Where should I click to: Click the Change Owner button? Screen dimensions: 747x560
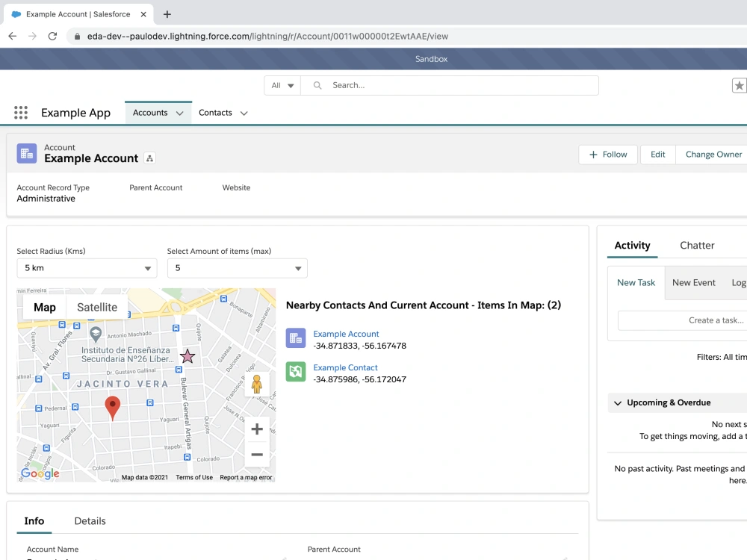point(713,155)
